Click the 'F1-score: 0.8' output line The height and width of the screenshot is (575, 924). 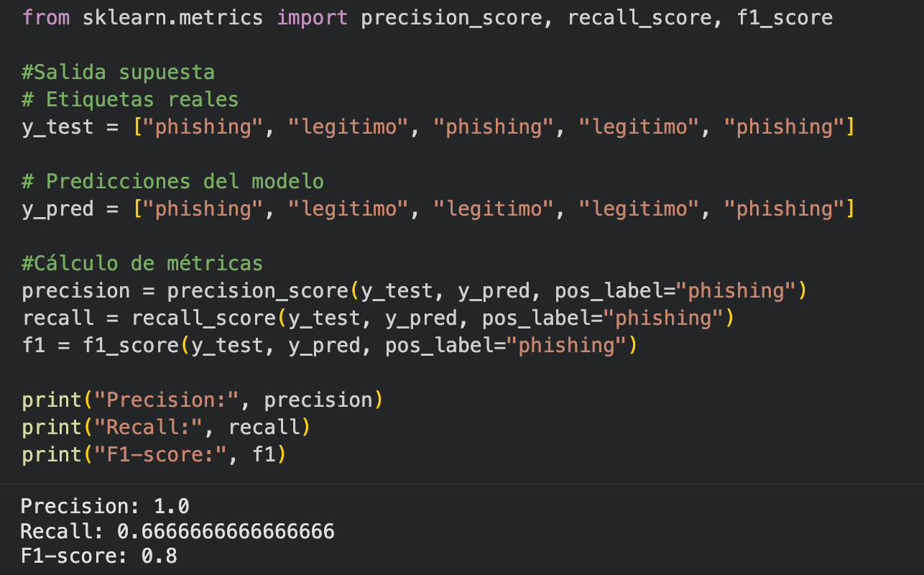100,556
